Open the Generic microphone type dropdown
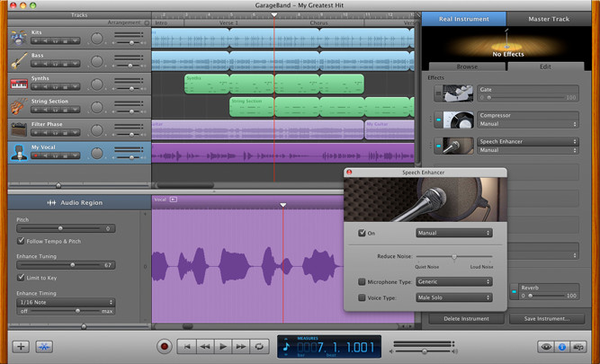The image size is (600, 364). pyautogui.click(x=454, y=282)
